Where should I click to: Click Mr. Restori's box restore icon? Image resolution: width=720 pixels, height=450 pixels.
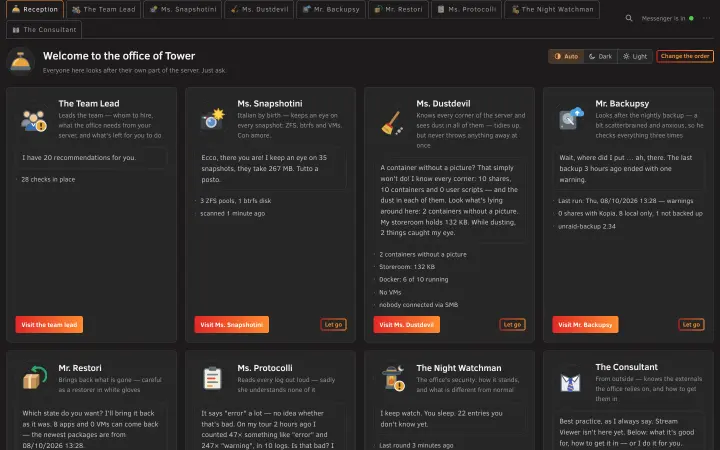(35, 377)
